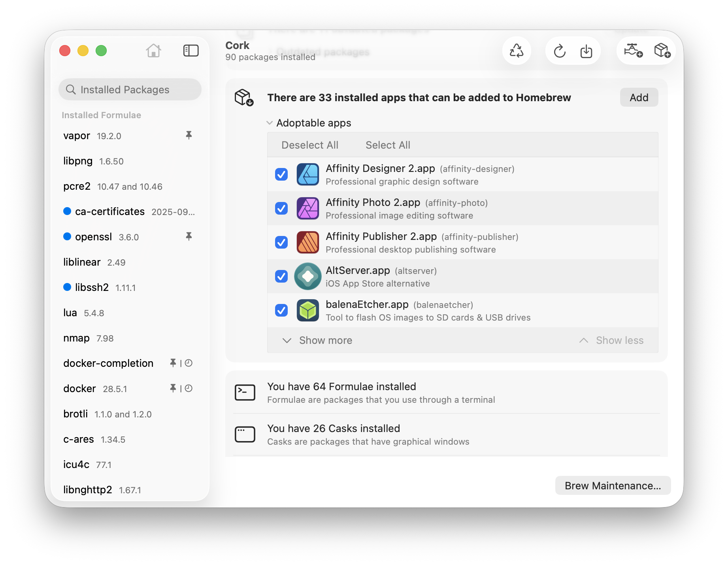Screen dimensions: 728x566
Task: Click the add tap faucet icon
Action: pos(633,51)
